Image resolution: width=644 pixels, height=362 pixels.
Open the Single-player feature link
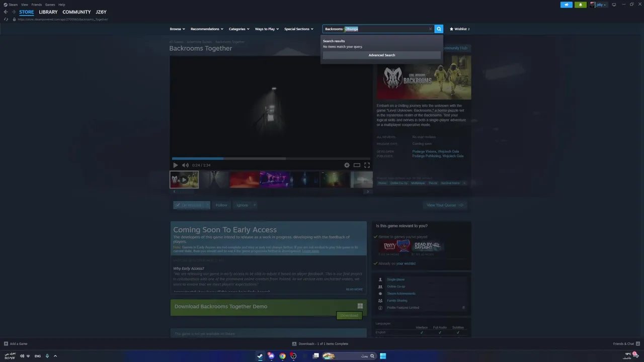coord(395,280)
